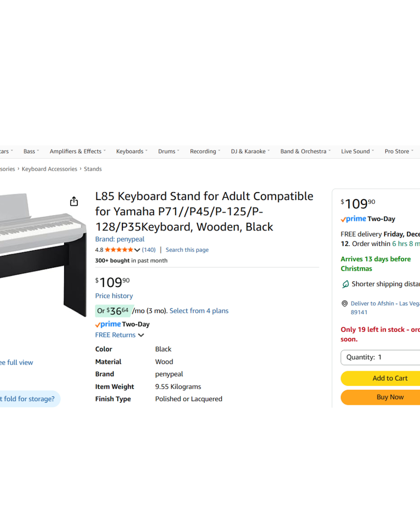Click the Search this page link

pyautogui.click(x=187, y=250)
